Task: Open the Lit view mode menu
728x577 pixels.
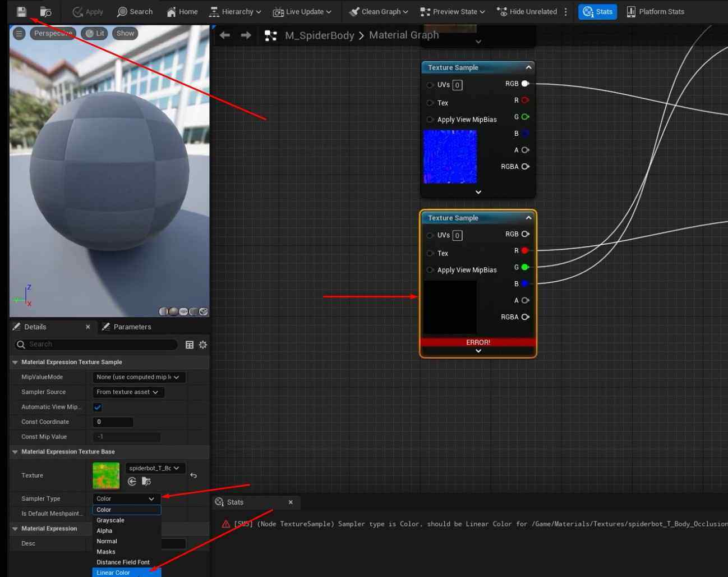Action: pyautogui.click(x=95, y=34)
